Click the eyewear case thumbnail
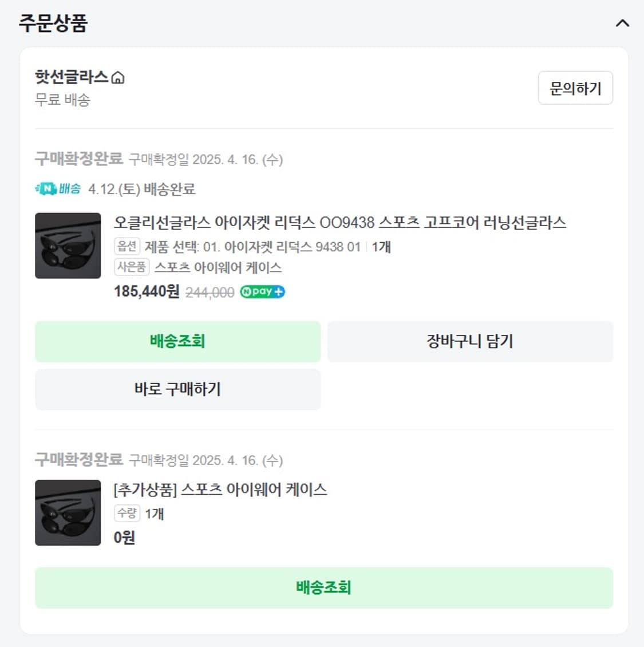 coord(68,512)
